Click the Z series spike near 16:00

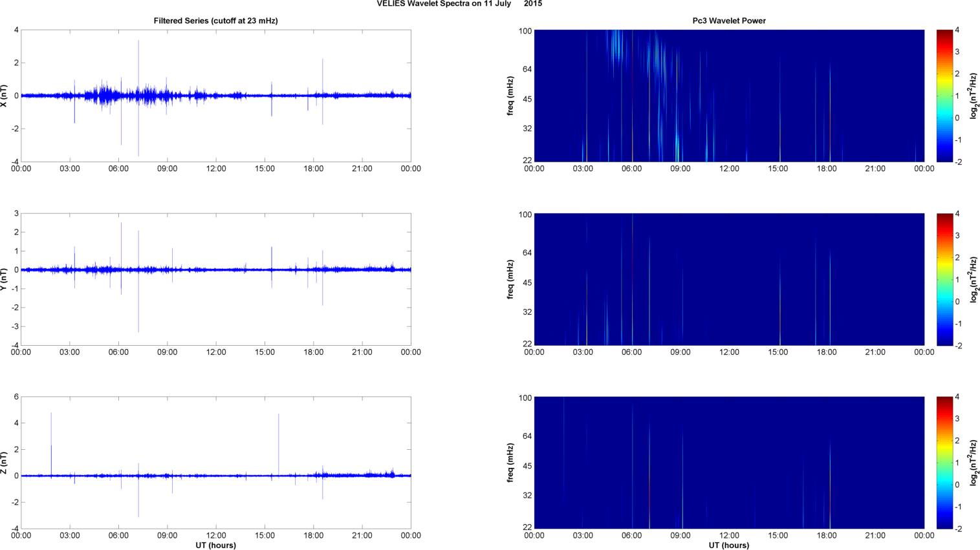click(279, 445)
